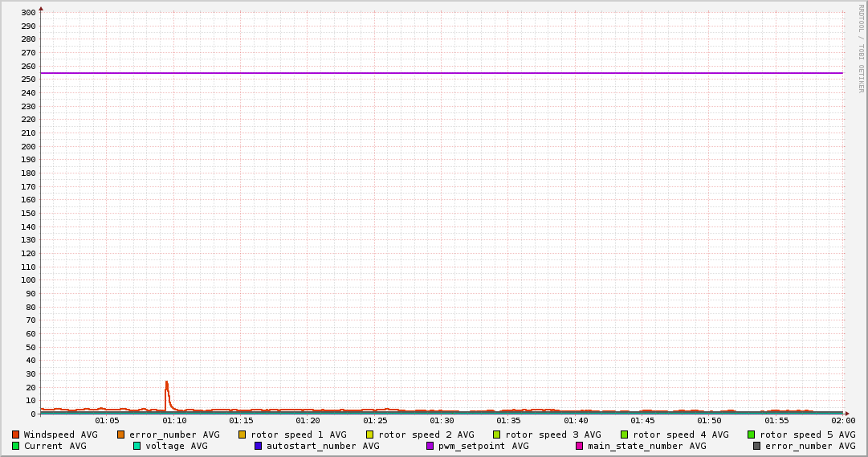868x457 pixels.
Task: Click the 01:05 time axis label
Action: tap(107, 421)
